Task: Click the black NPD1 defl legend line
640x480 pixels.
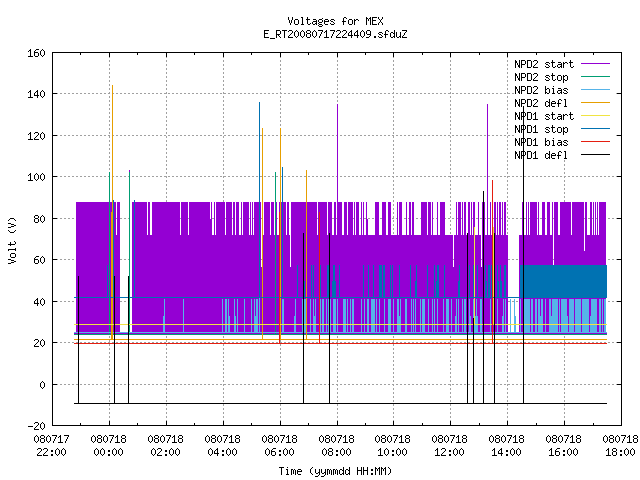Action: click(595, 155)
